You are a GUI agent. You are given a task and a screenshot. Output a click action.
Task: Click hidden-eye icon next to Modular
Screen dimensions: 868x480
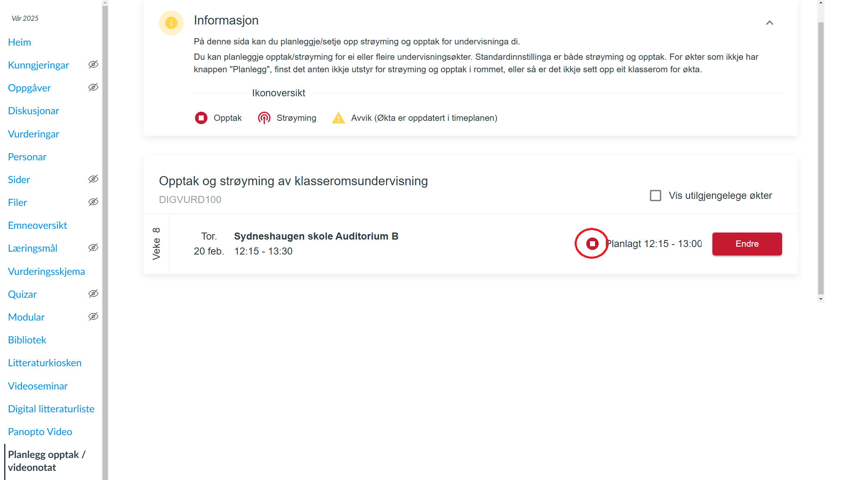coord(93,316)
